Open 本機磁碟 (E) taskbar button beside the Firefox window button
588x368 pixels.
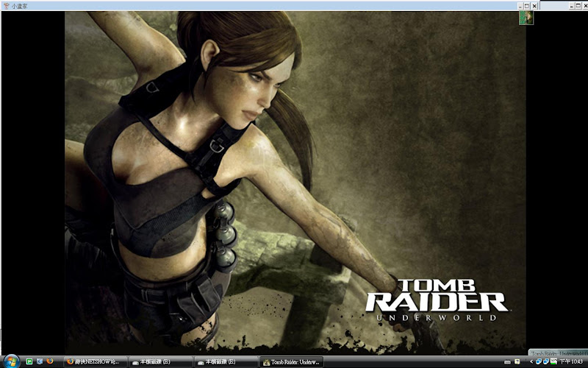point(161,362)
